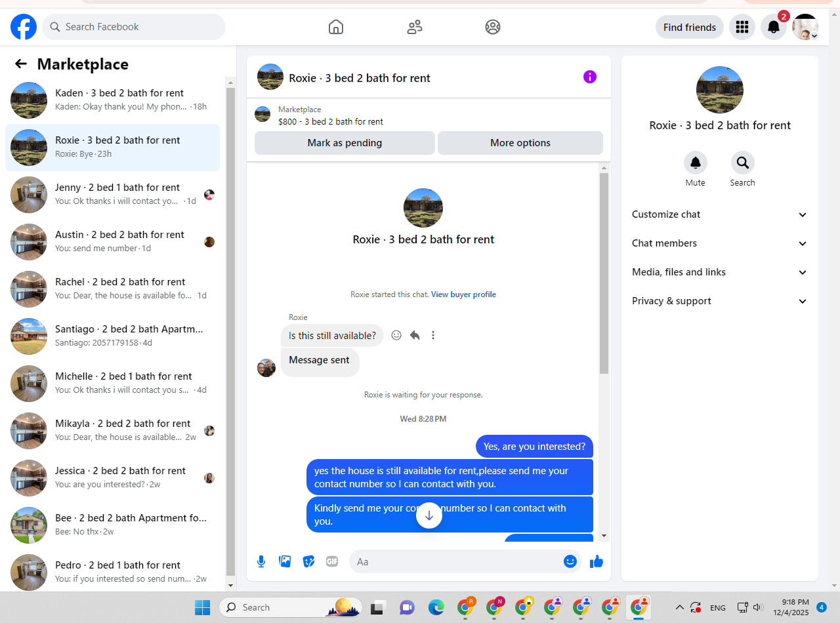
Task: Click the Mark as pending button
Action: click(345, 143)
